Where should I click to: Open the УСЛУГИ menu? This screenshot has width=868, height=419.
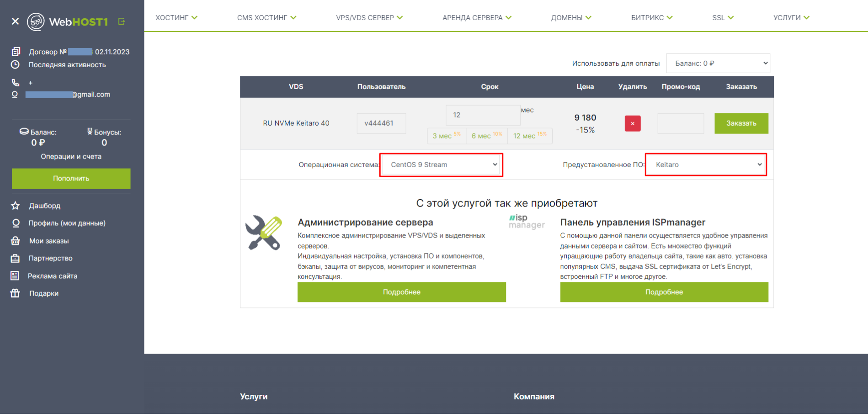pyautogui.click(x=791, y=17)
